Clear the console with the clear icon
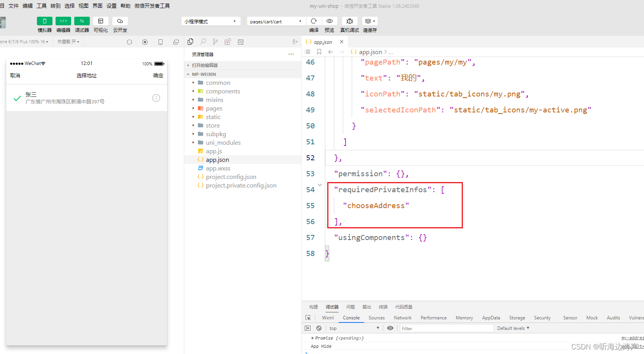 (x=319, y=328)
